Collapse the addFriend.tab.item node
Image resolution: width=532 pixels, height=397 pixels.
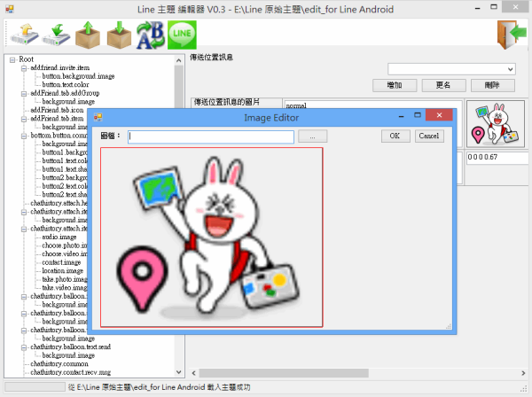tap(24, 119)
